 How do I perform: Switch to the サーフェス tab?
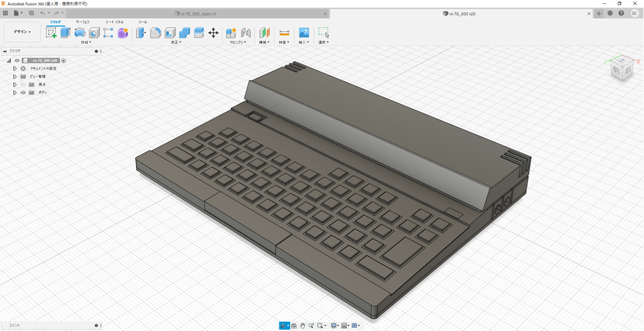[x=82, y=22]
